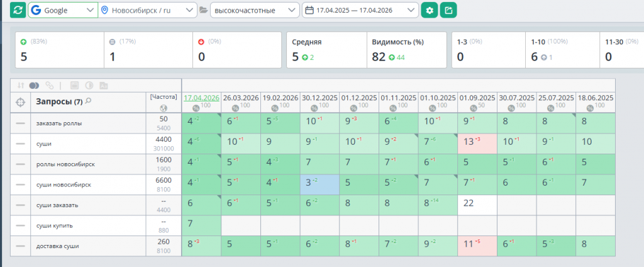Click the window layout icon in table toolbar
This screenshot has height=267, width=644.
(74, 86)
